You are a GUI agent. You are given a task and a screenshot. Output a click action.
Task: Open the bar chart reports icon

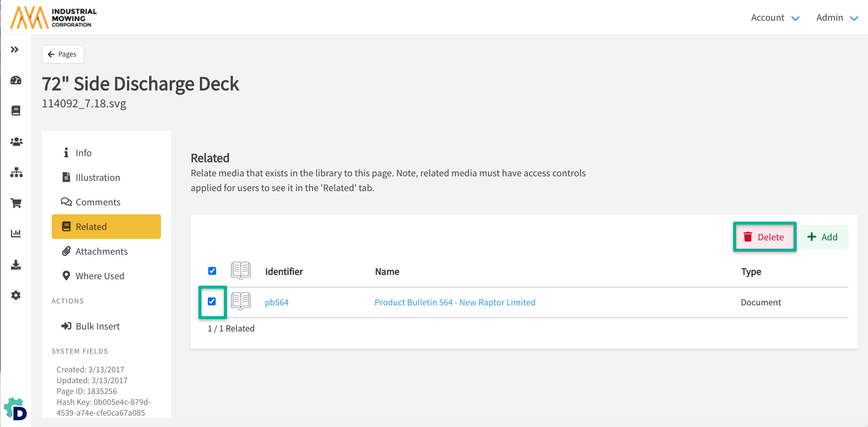16,233
